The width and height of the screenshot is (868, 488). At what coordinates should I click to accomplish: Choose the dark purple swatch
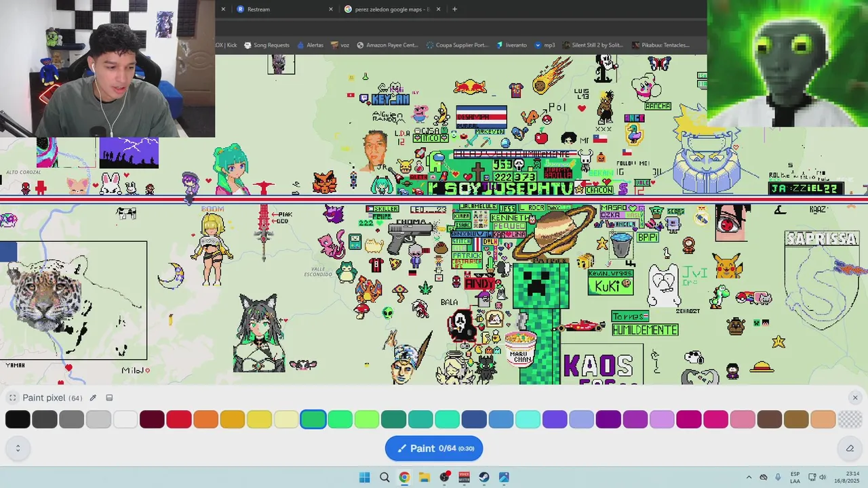(608, 420)
